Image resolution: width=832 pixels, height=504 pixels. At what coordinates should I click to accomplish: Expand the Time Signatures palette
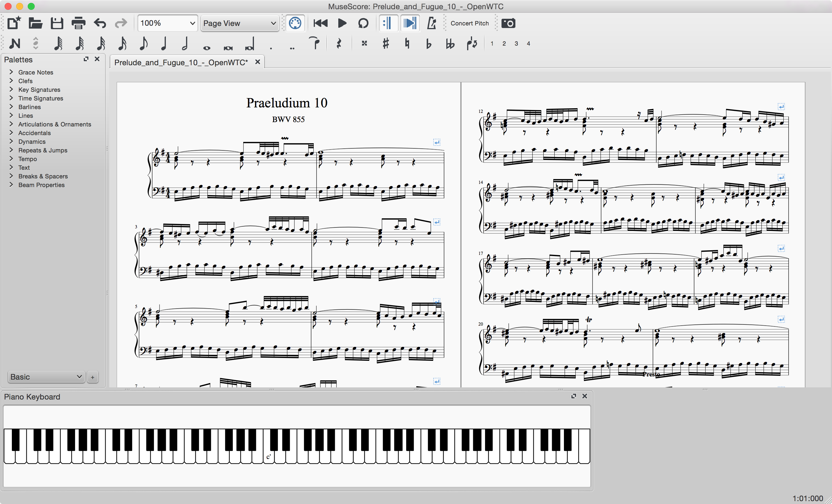40,98
